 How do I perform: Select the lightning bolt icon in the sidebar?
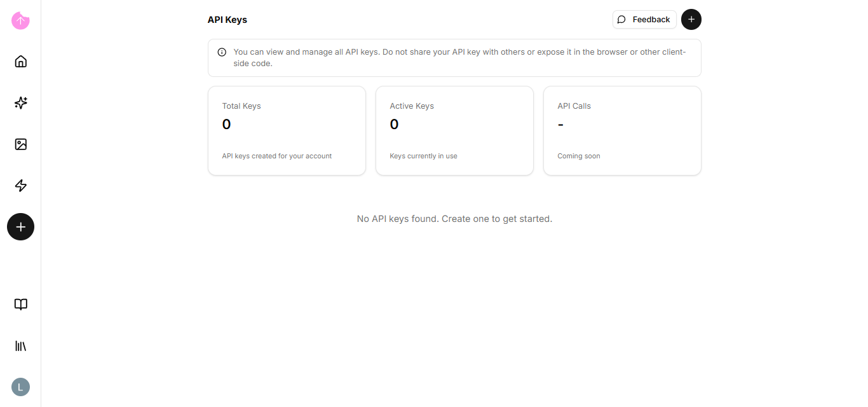pos(20,186)
